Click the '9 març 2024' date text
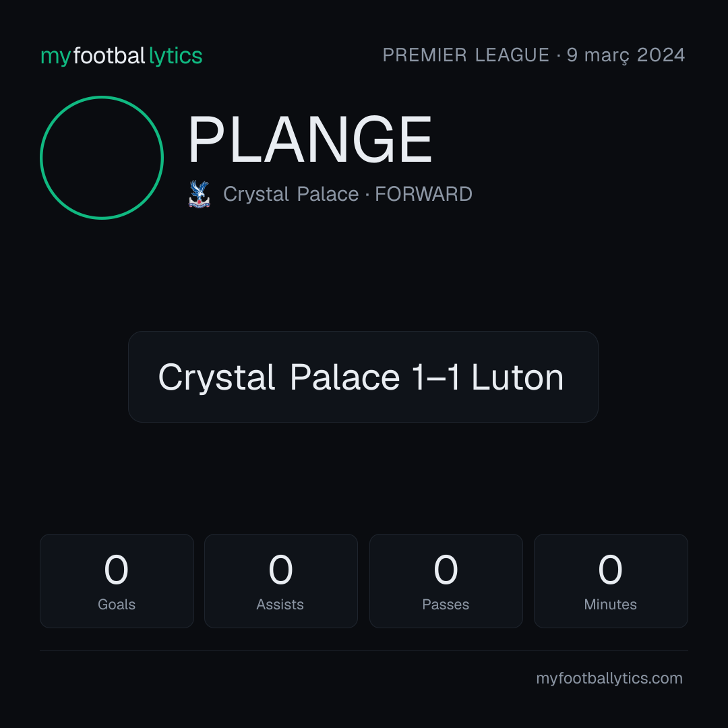Image resolution: width=728 pixels, height=728 pixels. (x=626, y=55)
